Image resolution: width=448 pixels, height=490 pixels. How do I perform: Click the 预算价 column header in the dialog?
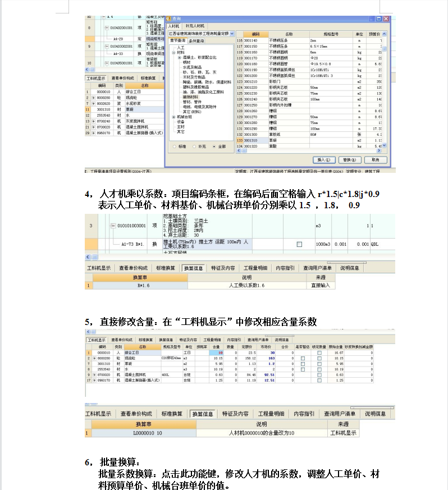[374, 34]
